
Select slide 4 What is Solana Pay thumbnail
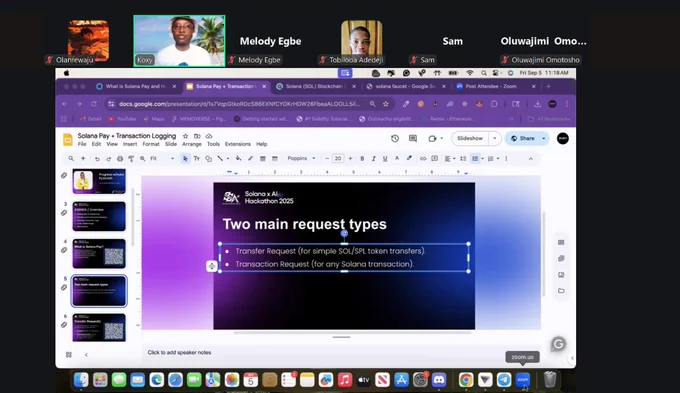(99, 253)
